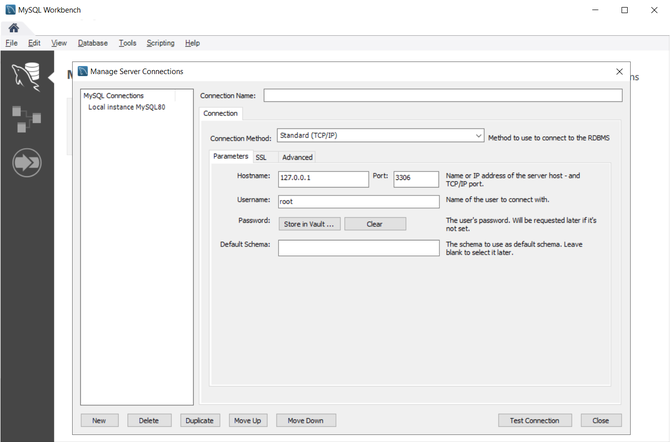Open the Tools menu
The image size is (670, 442).
[x=127, y=43]
